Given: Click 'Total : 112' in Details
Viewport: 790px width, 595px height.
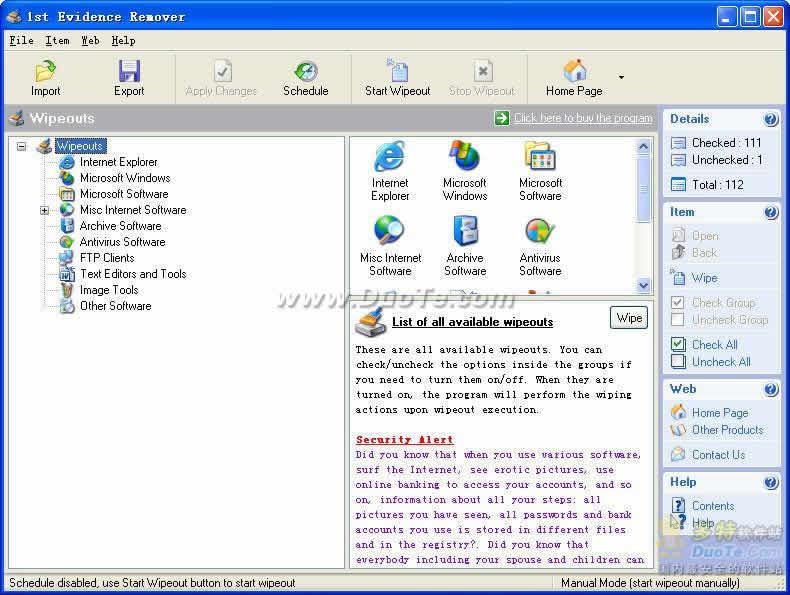Looking at the screenshot, I should (717, 185).
